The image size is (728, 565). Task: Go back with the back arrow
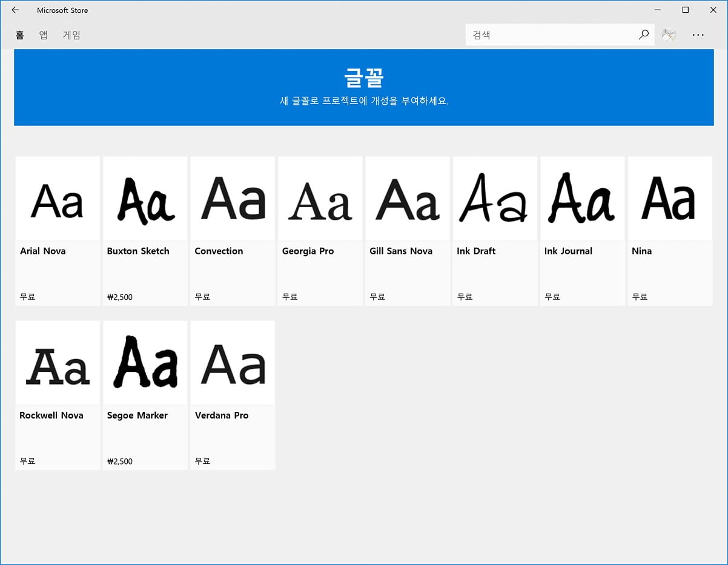tap(15, 10)
